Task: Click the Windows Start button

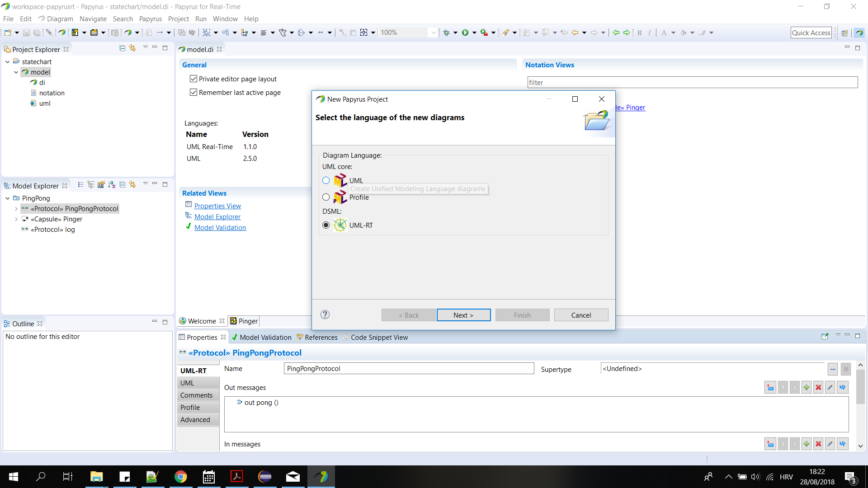Action: pyautogui.click(x=14, y=477)
